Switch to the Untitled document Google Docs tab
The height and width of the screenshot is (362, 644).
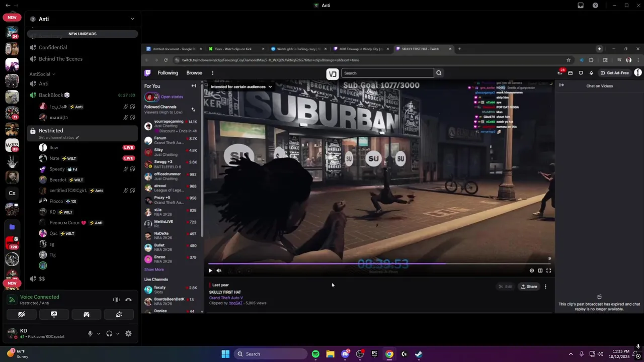click(174, 49)
